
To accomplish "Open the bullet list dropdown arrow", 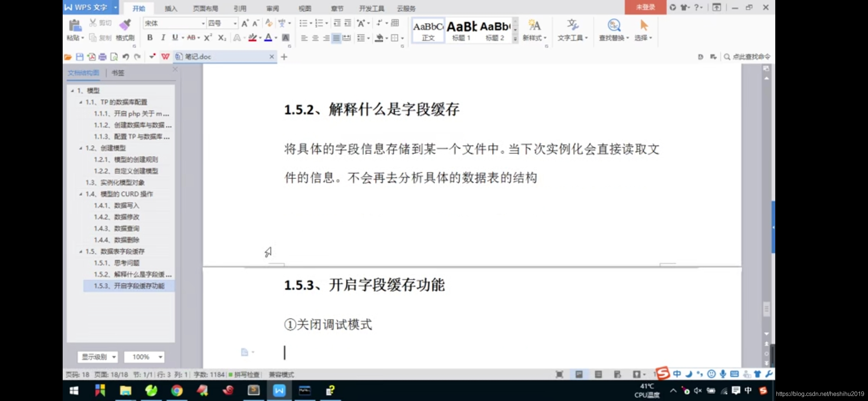I will pos(311,23).
